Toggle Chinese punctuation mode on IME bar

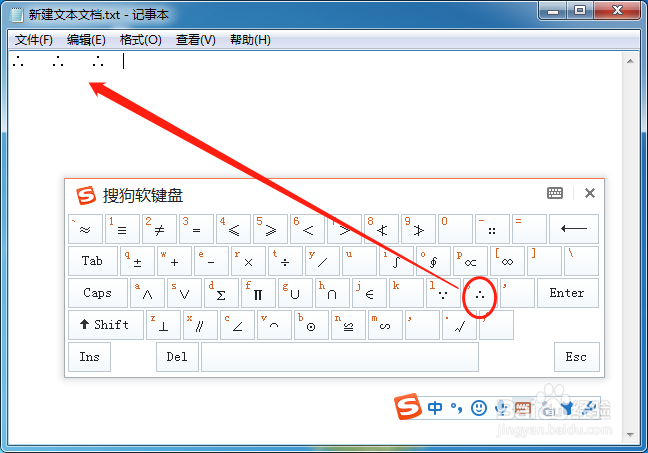pos(457,408)
